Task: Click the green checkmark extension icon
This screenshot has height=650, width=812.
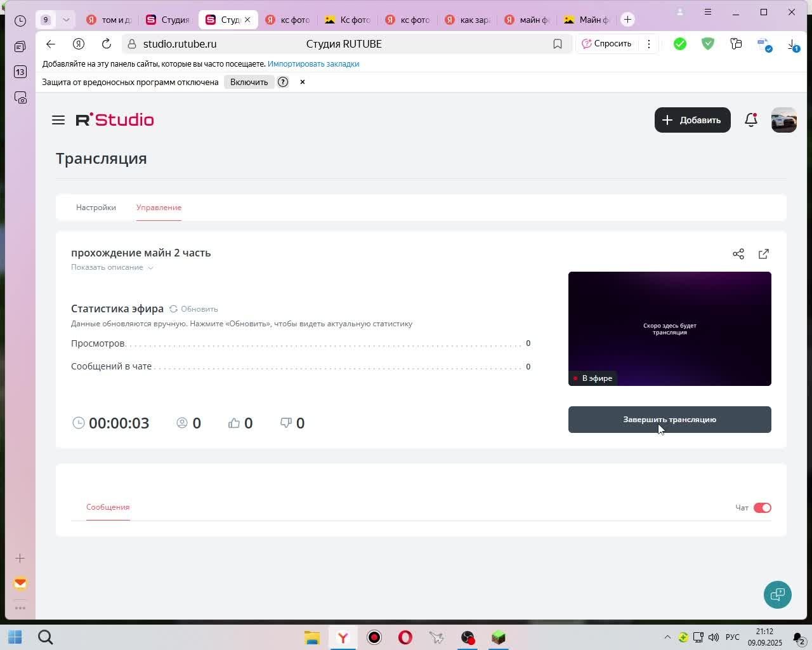Action: [680, 44]
